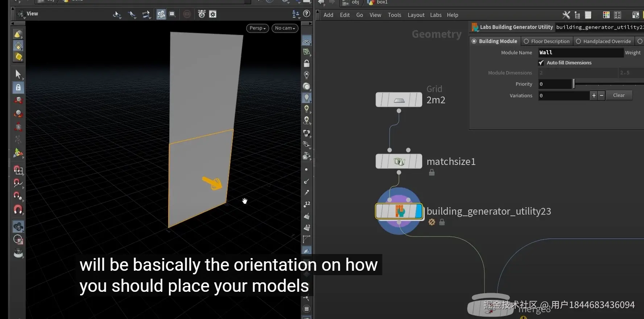The image size is (644, 319).
Task: Select the Floor Description radio tab
Action: coord(547,41)
